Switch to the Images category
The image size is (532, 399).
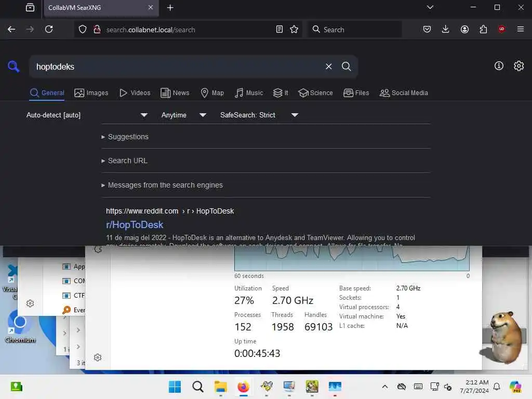pos(91,93)
